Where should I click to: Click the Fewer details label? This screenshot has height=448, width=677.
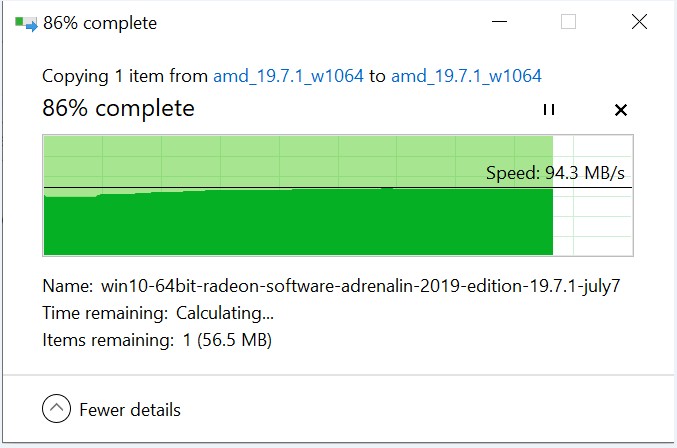pos(130,410)
